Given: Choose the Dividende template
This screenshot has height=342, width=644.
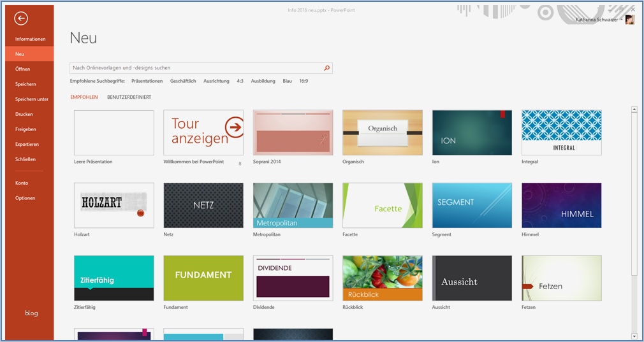Looking at the screenshot, I should [x=293, y=278].
